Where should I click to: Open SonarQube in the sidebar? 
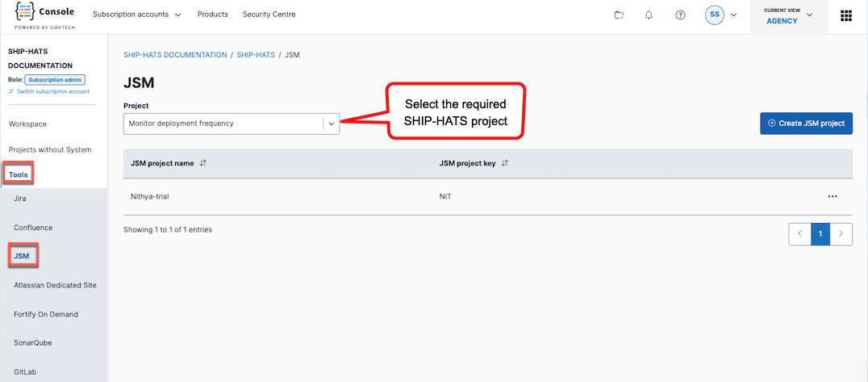[x=32, y=342]
